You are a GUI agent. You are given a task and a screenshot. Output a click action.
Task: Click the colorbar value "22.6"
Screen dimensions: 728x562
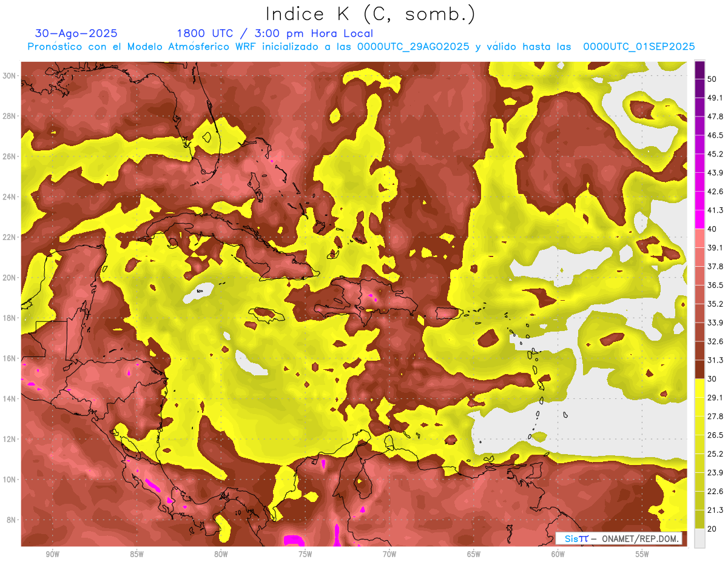point(715,491)
